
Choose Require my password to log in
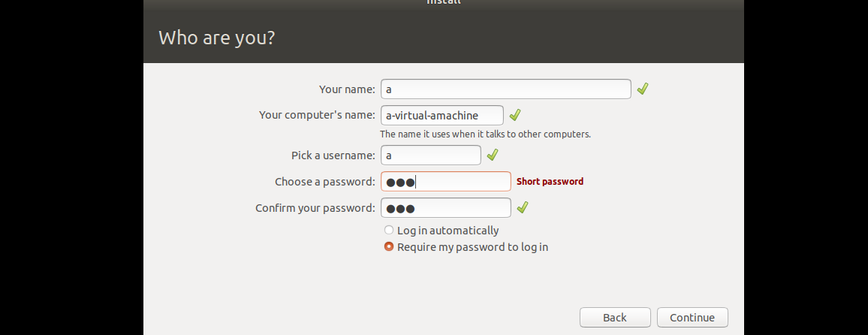(389, 246)
